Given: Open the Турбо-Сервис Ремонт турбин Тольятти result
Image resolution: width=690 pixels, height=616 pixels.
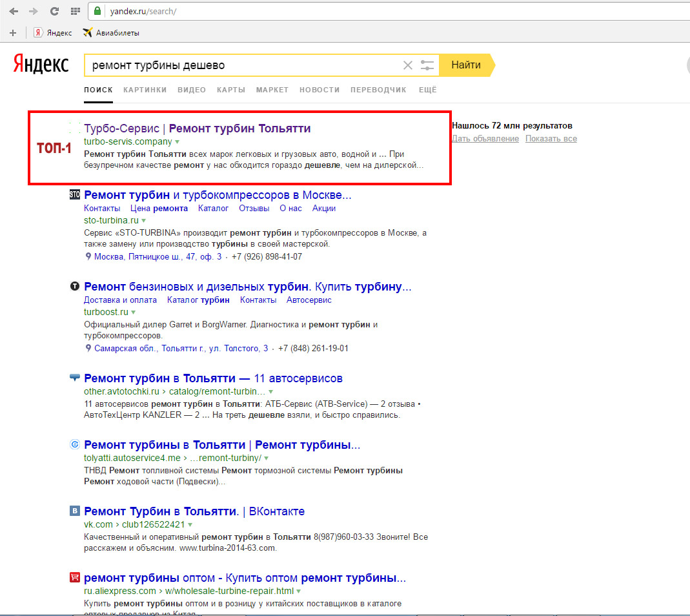Looking at the screenshot, I should click(197, 128).
